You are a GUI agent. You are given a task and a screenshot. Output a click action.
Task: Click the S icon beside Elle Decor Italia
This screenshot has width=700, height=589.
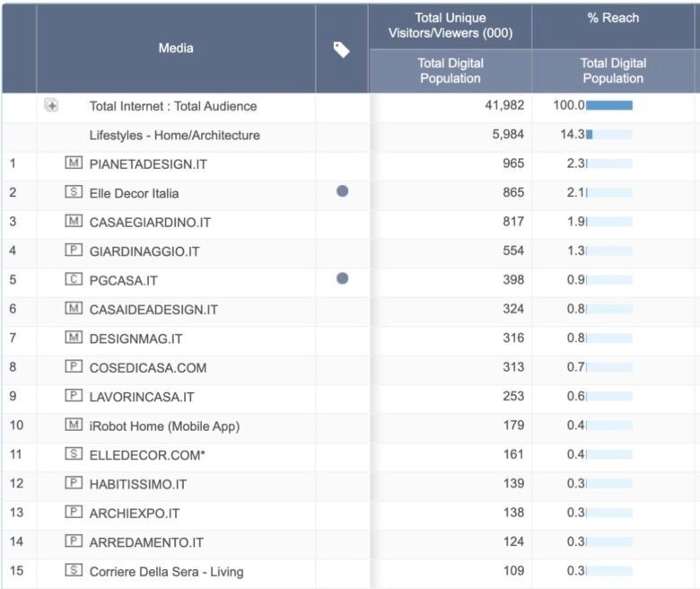(74, 192)
